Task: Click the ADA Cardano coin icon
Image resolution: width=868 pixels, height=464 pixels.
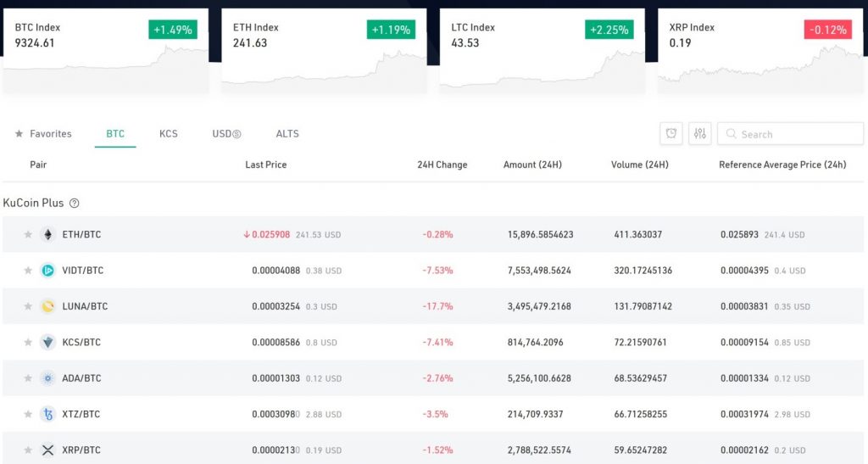Action: click(x=48, y=378)
